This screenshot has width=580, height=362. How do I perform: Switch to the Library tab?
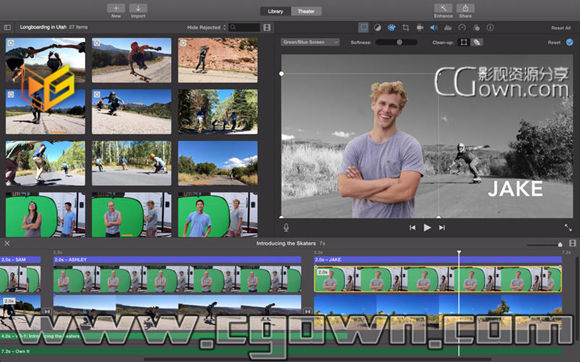(x=275, y=11)
